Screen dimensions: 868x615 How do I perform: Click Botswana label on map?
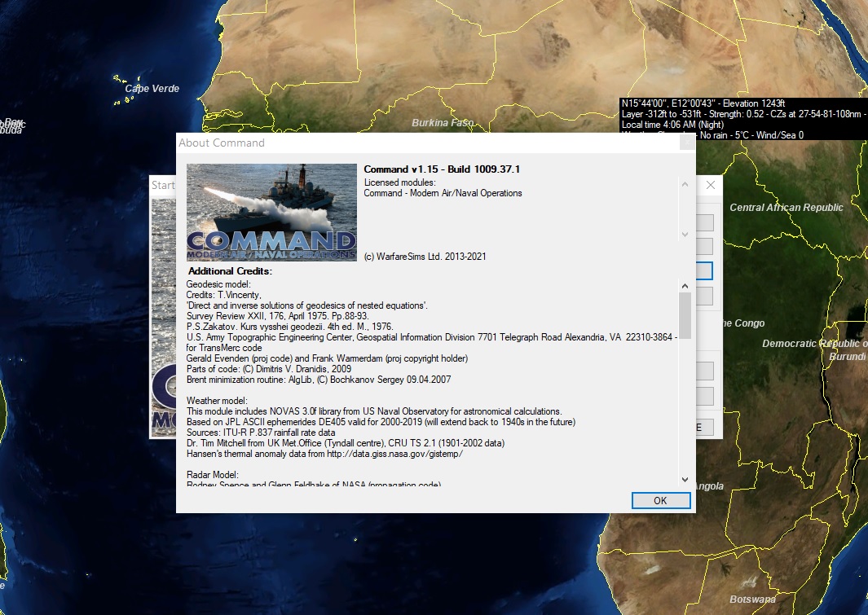[x=752, y=599]
